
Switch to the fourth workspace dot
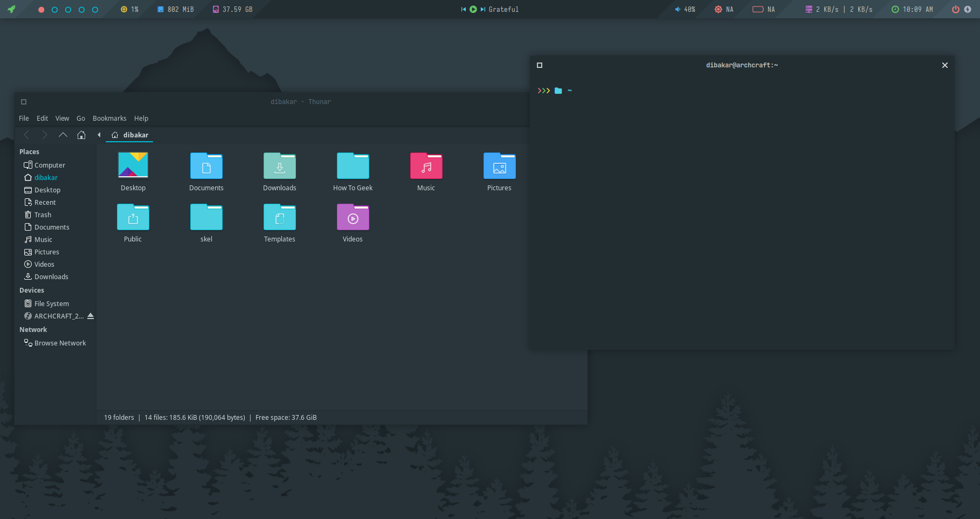(81, 10)
